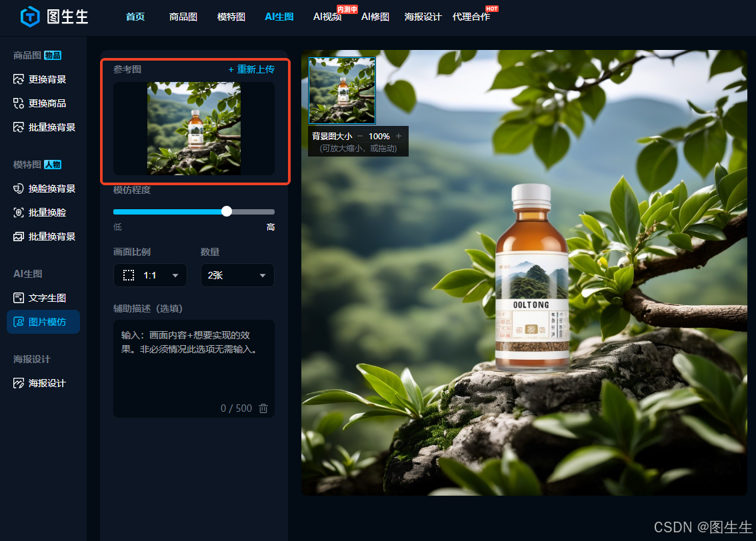This screenshot has height=541, width=756.
Task: Open the 数量 2张 dropdown
Action: [x=237, y=275]
